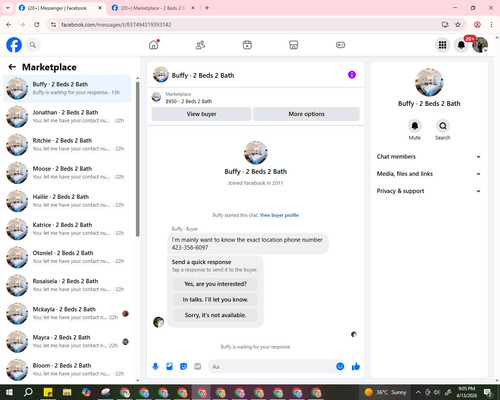Open Chrome tab search dropdown arrow
Viewport: 500px width, 400px height.
click(8, 8)
